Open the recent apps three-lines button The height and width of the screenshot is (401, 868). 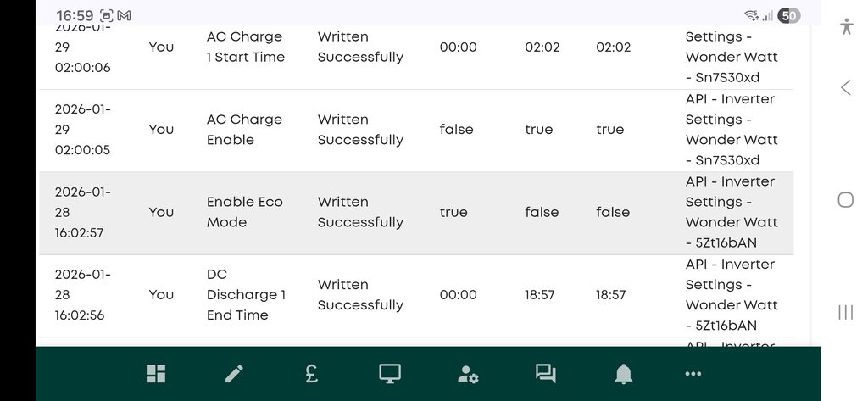845,312
